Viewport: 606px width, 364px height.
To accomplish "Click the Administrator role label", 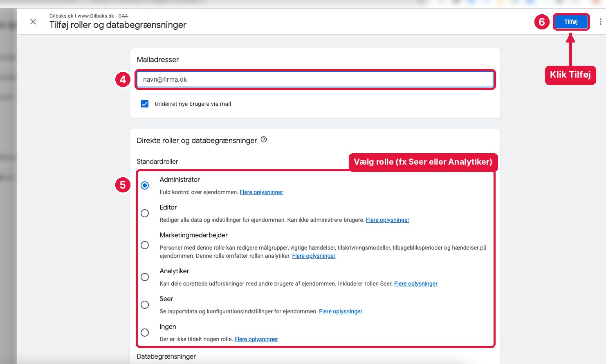I will pyautogui.click(x=180, y=179).
